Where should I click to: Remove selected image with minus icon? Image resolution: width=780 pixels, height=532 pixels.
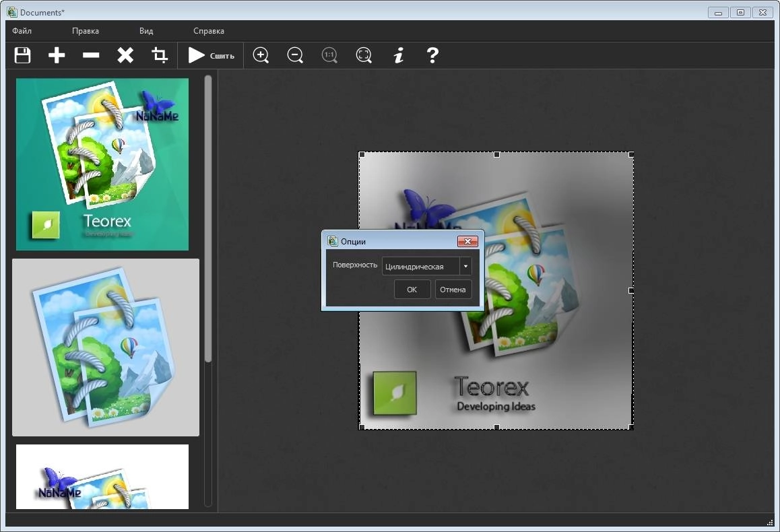(91, 55)
